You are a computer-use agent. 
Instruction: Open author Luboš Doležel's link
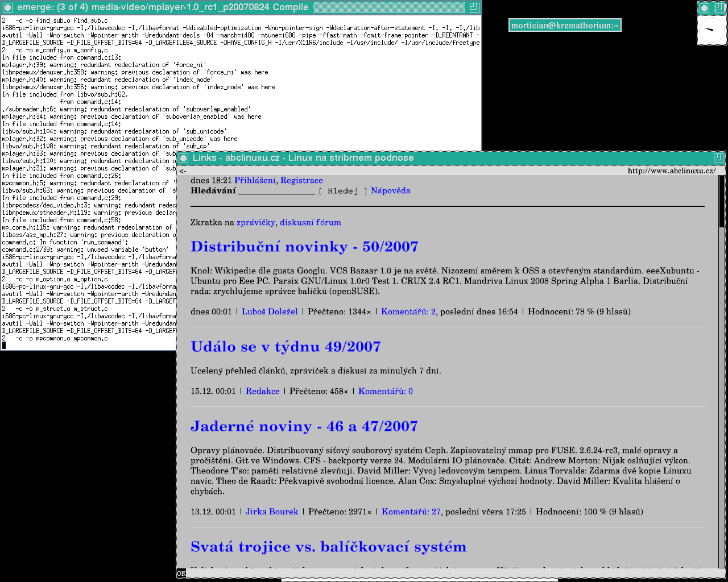point(270,311)
